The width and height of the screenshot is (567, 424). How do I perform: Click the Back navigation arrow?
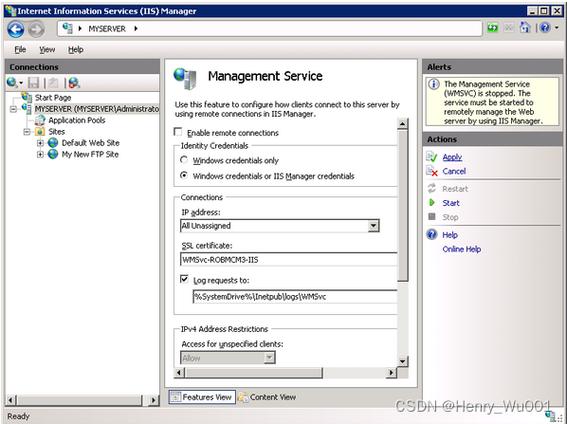[16, 30]
